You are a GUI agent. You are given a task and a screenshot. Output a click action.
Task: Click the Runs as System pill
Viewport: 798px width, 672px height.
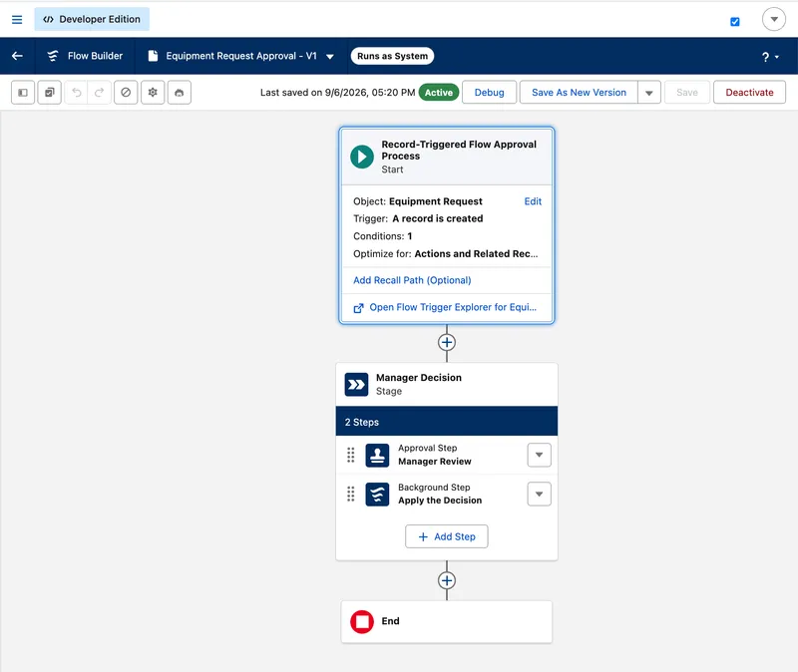click(x=392, y=56)
